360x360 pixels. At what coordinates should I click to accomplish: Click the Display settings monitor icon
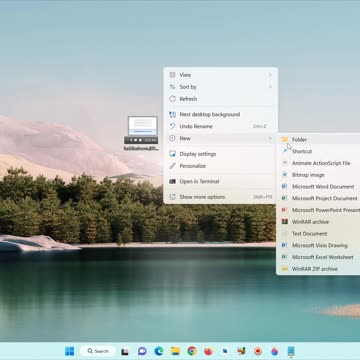(172, 154)
